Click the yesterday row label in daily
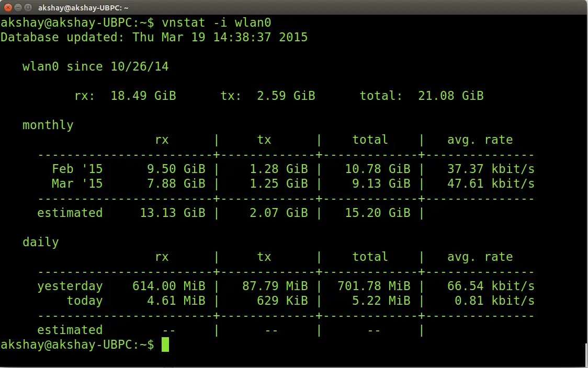 (x=70, y=286)
